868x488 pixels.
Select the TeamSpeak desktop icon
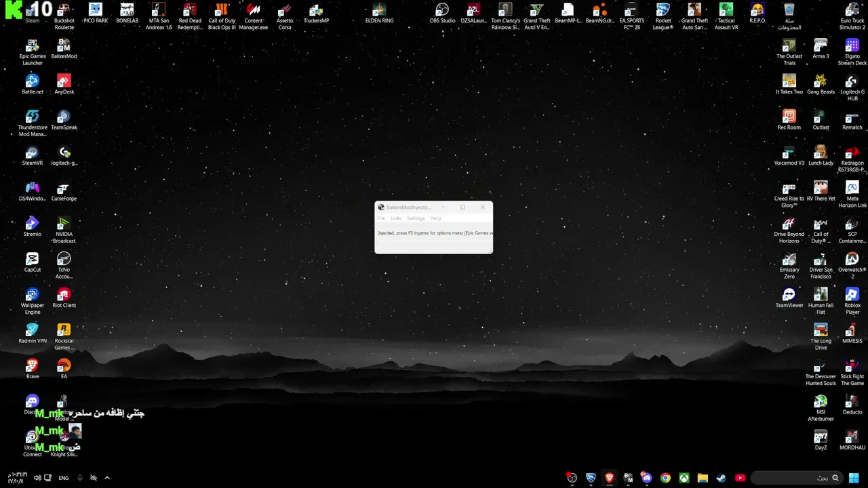64,120
